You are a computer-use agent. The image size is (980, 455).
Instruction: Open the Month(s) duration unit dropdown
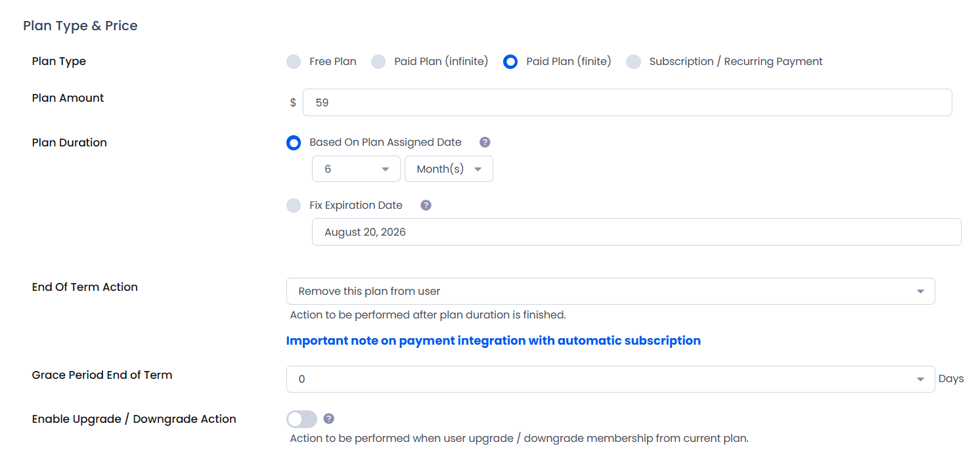tap(449, 169)
